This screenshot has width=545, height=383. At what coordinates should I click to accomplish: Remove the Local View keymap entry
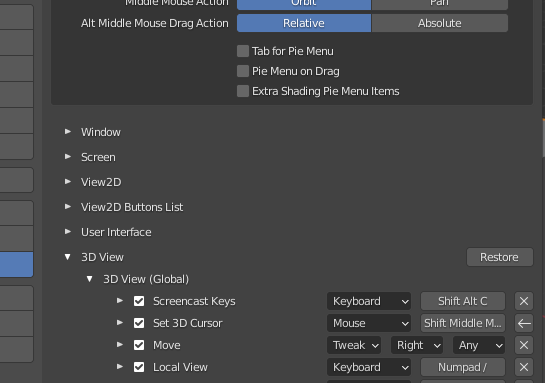click(524, 367)
